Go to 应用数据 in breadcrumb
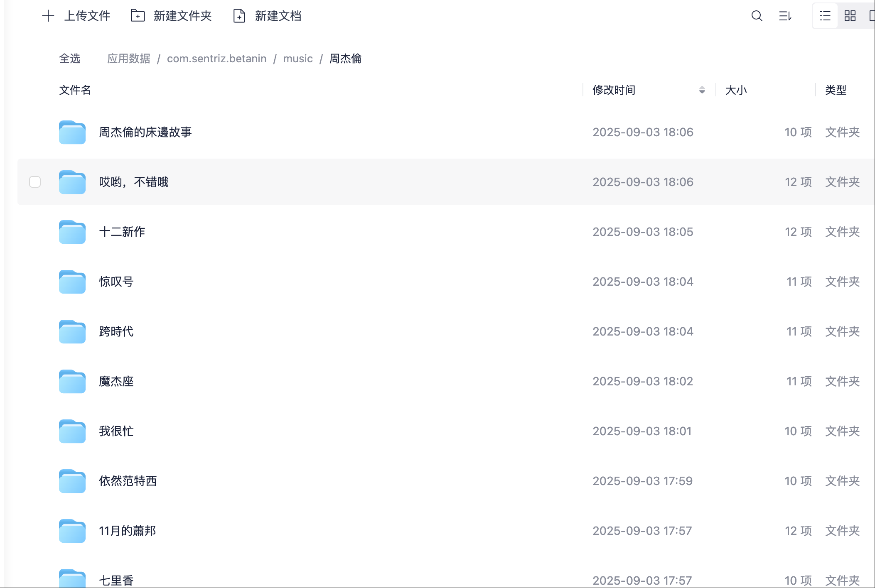Screen dimensions: 875x588 click(x=129, y=59)
